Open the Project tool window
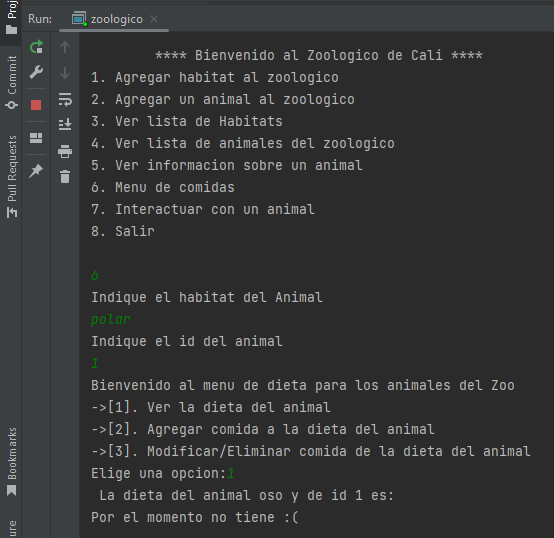Screen dimensions: 554x538 pos(12,17)
